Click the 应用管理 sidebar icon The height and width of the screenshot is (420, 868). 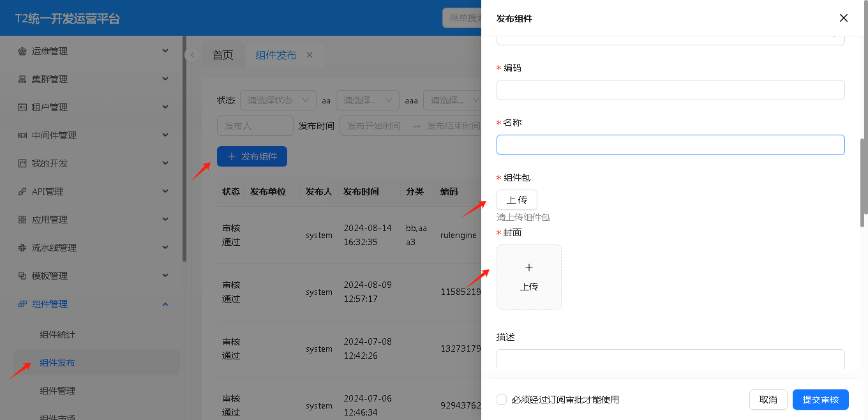pos(22,220)
